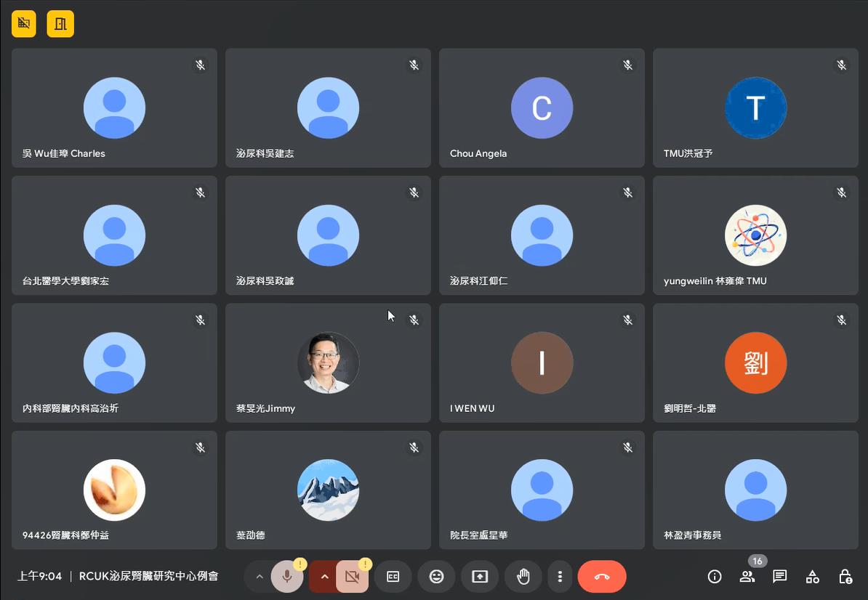Leave the call with red hang-up button

pyautogui.click(x=602, y=577)
